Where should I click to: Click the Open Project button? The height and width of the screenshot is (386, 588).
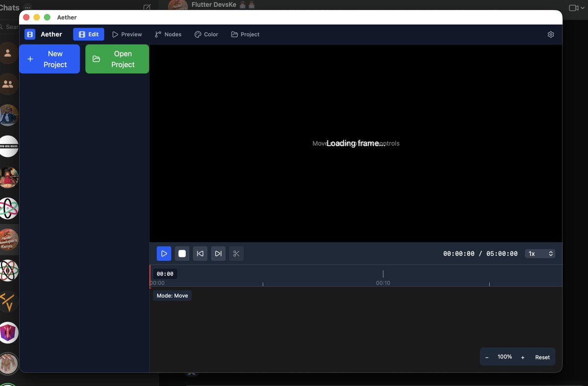117,59
